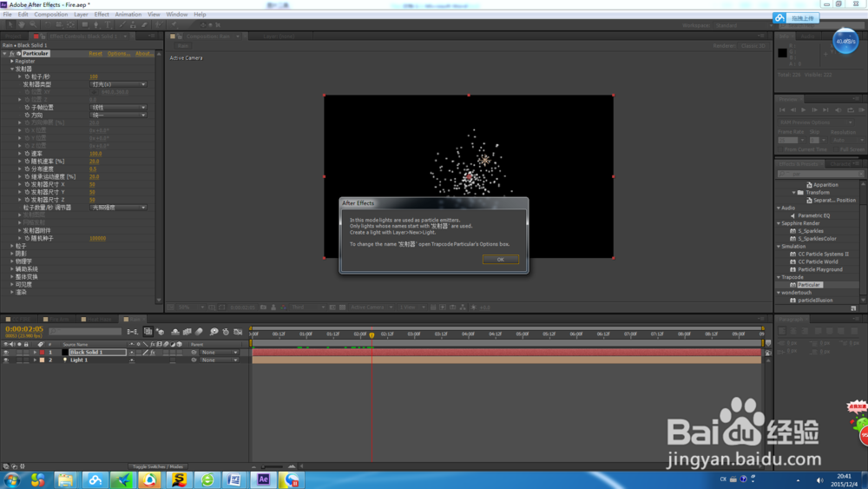Viewport: 868px width, 489px height.
Task: Expand the 物理学 group
Action: (x=12, y=261)
